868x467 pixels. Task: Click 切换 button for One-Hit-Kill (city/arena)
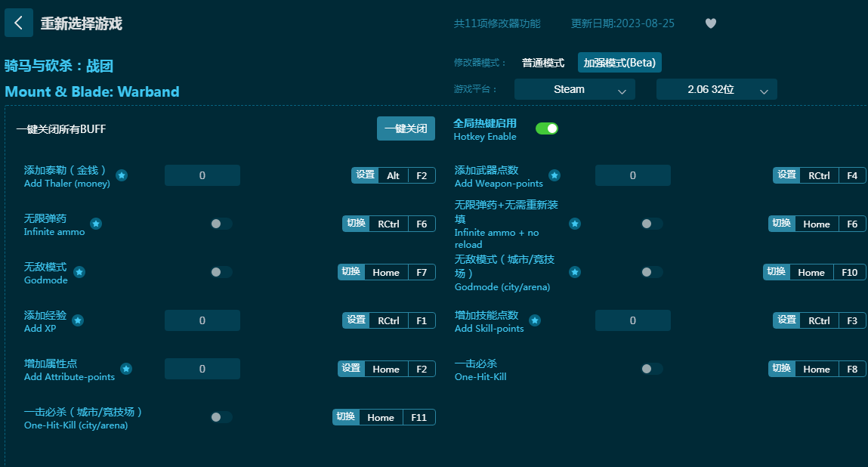click(x=346, y=416)
